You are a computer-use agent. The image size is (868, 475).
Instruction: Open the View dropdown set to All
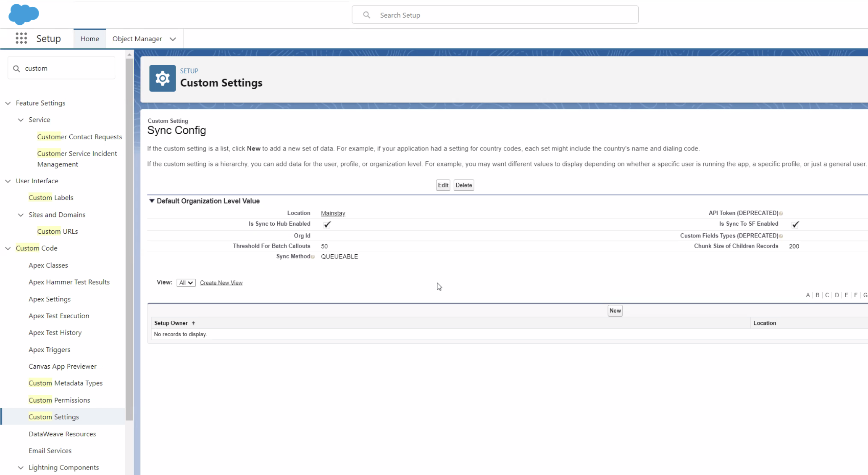point(186,283)
